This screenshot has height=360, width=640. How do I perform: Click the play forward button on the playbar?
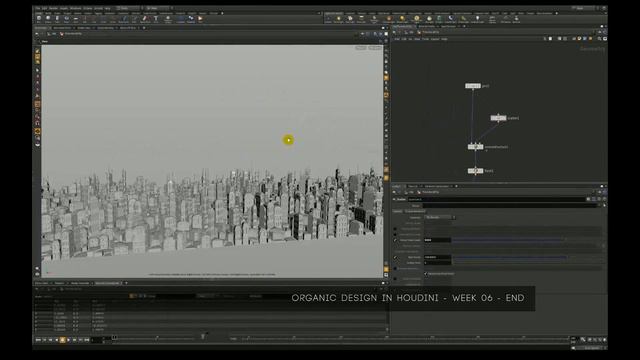(x=69, y=340)
